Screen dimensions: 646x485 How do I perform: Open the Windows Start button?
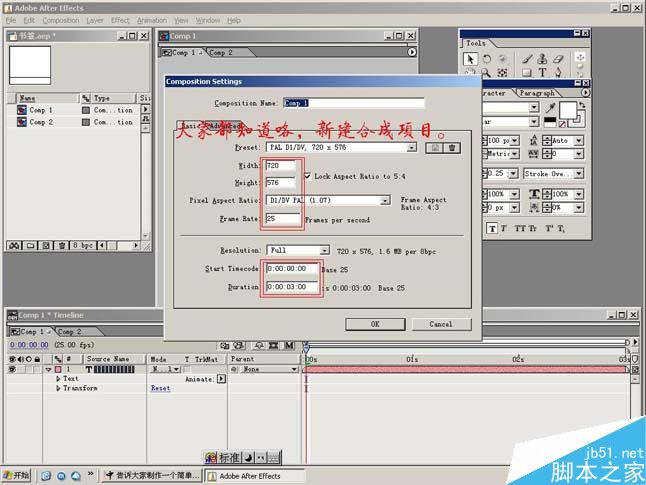pyautogui.click(x=16, y=476)
